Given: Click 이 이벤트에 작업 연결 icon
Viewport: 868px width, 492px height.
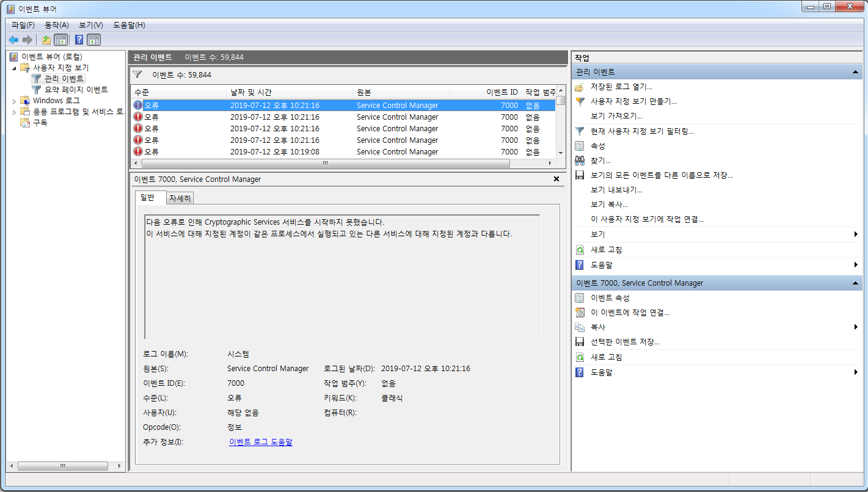Looking at the screenshot, I should point(580,313).
